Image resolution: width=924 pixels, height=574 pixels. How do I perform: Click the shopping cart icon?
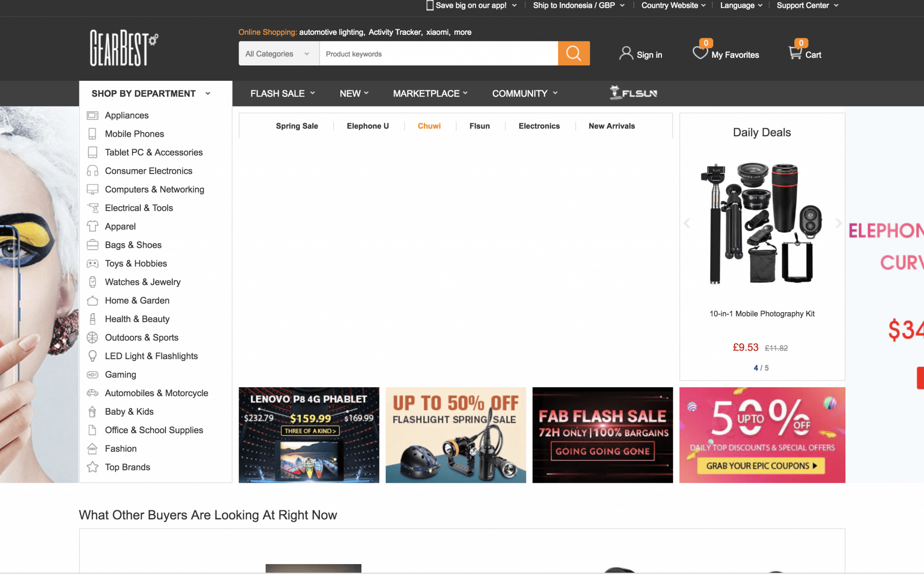tap(795, 53)
